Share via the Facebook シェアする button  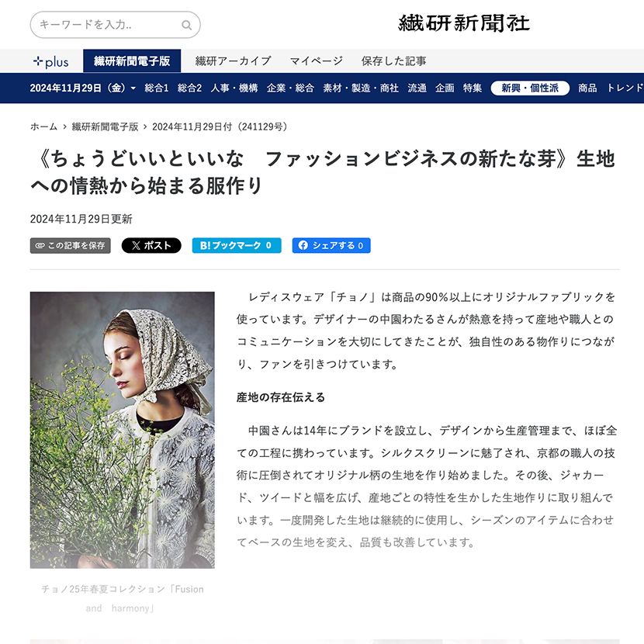331,245
